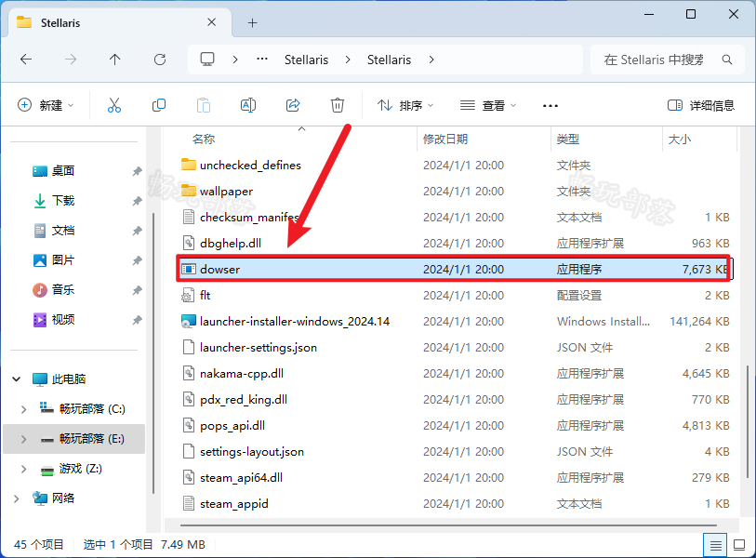Screen dimensions: 756x558
Task: Select pdx_red_king.dll file
Action: (244, 399)
